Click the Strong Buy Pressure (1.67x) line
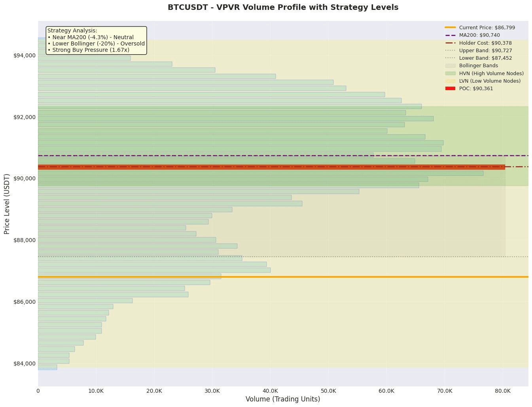Screen dimensions: 532x407 tap(88, 50)
